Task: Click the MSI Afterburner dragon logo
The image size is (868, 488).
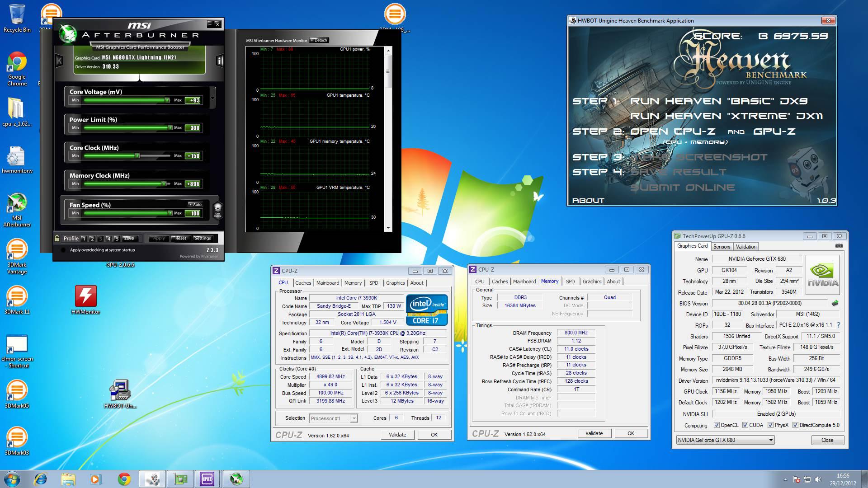Action: (68, 33)
